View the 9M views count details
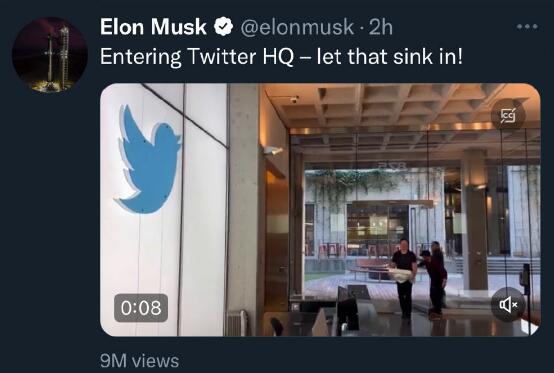This screenshot has width=554, height=373. click(140, 361)
